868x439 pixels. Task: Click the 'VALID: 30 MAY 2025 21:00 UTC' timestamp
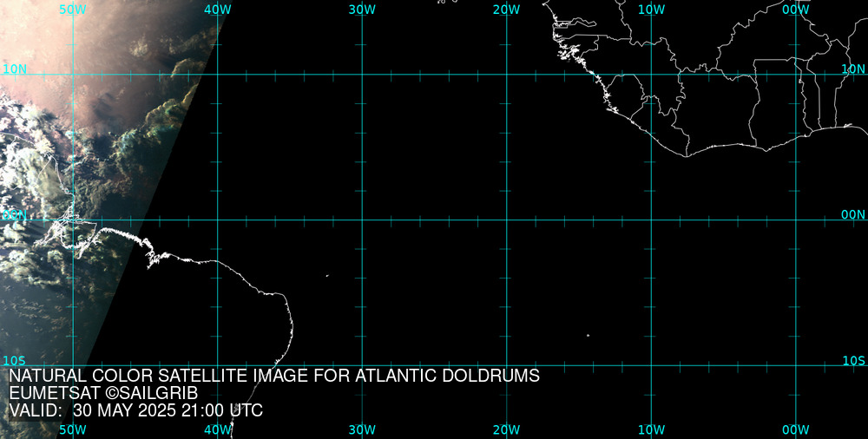pyautogui.click(x=136, y=410)
